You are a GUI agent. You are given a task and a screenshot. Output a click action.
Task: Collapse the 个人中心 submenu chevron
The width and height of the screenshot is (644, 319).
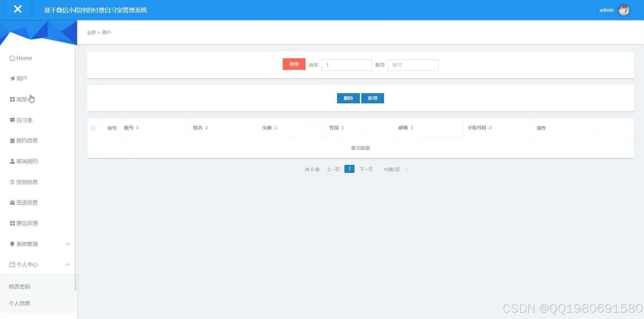coord(68,265)
